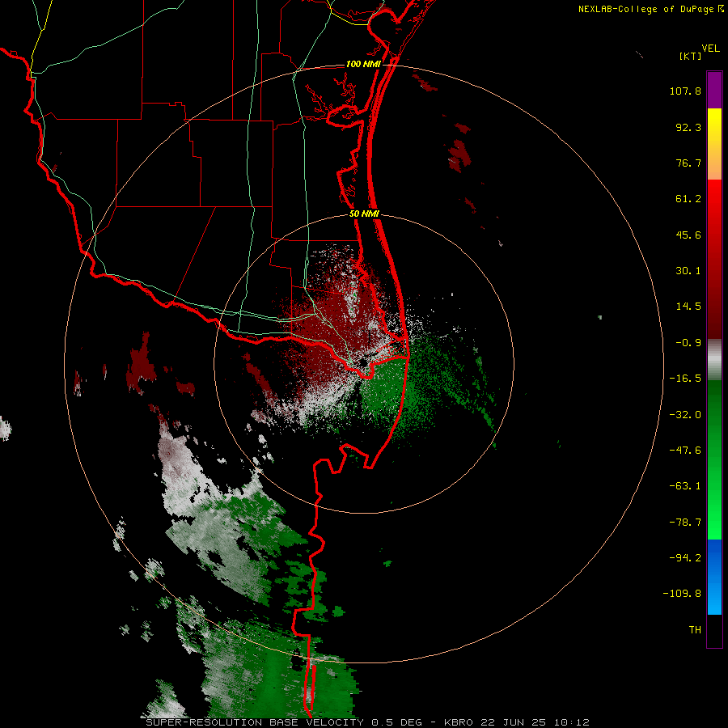The image size is (728, 728).
Task: Click the 45.6 velocity legend value
Action: 688,235
